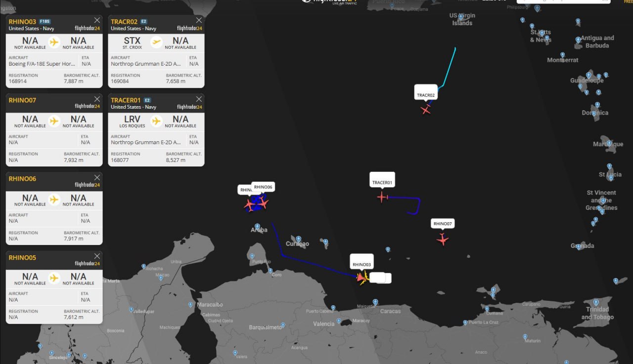The width and height of the screenshot is (633, 364).
Task: Close the TRACER01 flight card
Action: tap(199, 99)
